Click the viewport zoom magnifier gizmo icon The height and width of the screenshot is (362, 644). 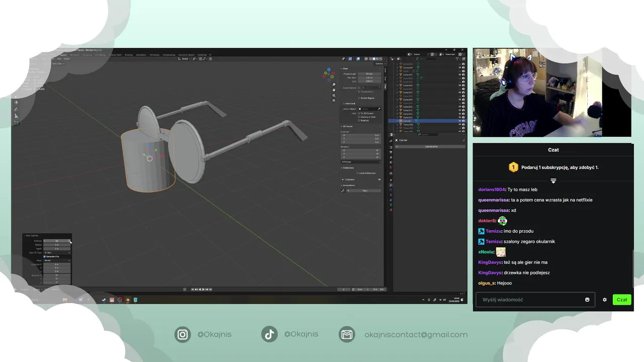[x=334, y=84]
